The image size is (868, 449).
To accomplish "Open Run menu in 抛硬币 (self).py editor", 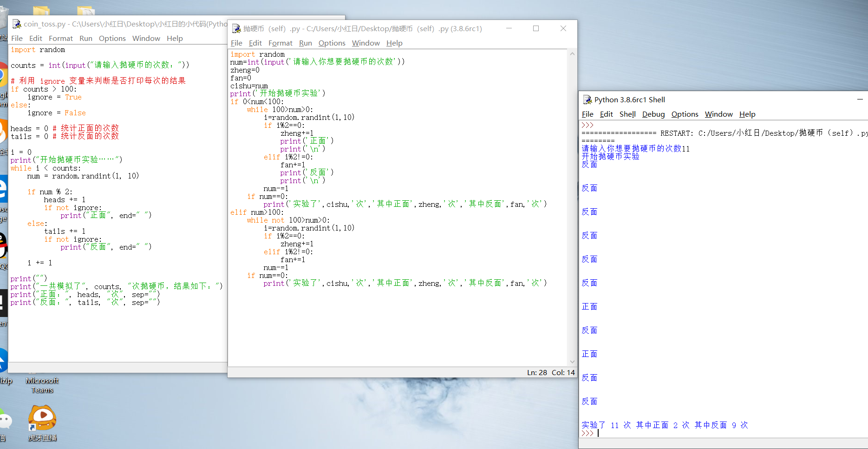I will pyautogui.click(x=306, y=43).
